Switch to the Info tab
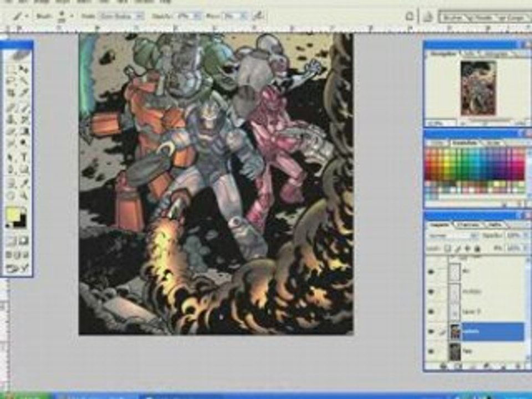The height and width of the screenshot is (399, 532). click(469, 54)
